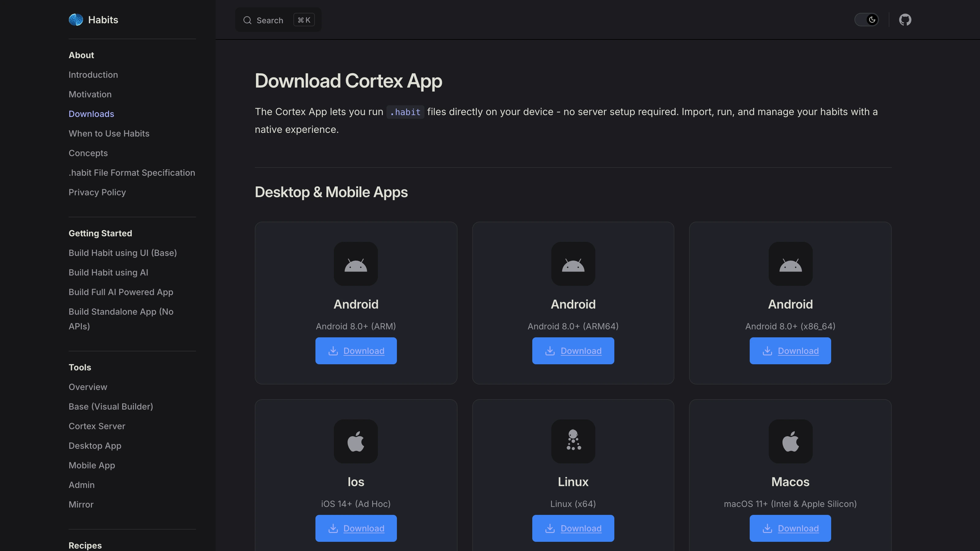Image resolution: width=980 pixels, height=551 pixels.
Task: Click the macOS Apple logo icon
Action: point(790,441)
